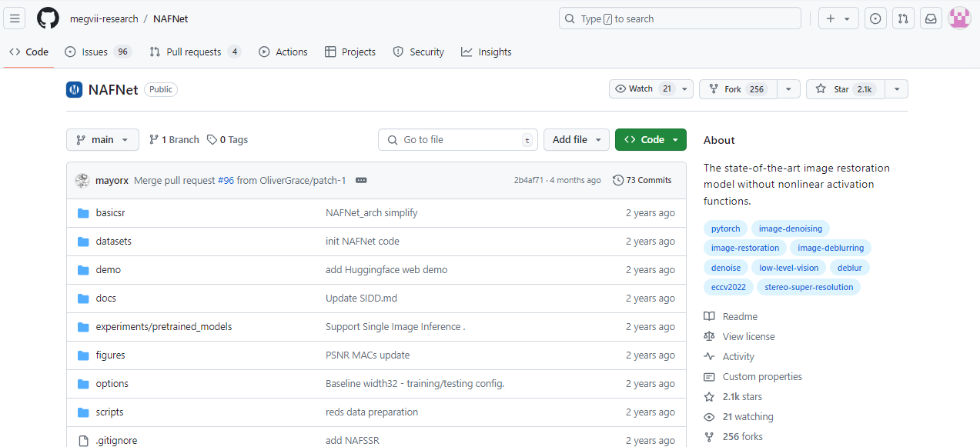Open the issues icon in top header
980x447 pixels.
coord(875,18)
